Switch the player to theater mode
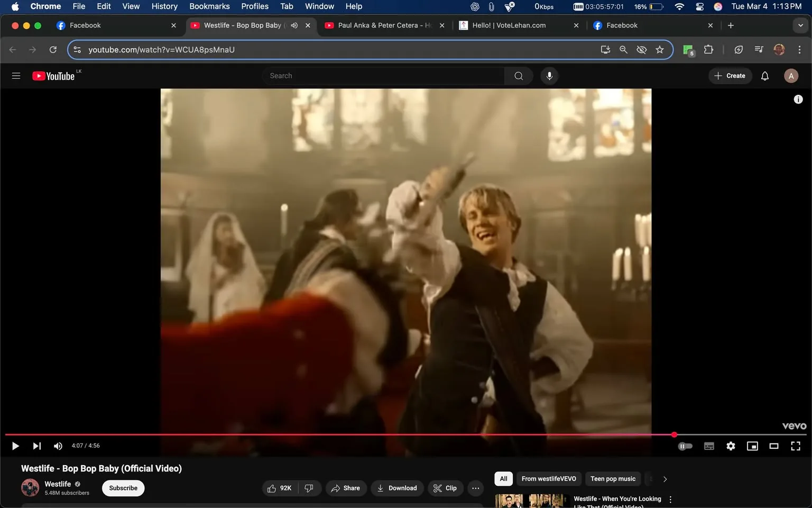The width and height of the screenshot is (812, 508). pyautogui.click(x=774, y=446)
